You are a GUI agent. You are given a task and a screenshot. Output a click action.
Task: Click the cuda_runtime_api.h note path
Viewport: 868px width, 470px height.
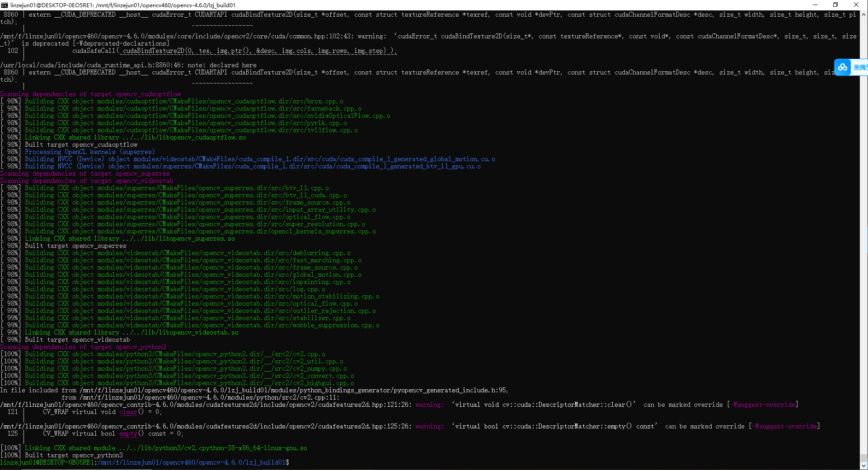(x=81, y=65)
